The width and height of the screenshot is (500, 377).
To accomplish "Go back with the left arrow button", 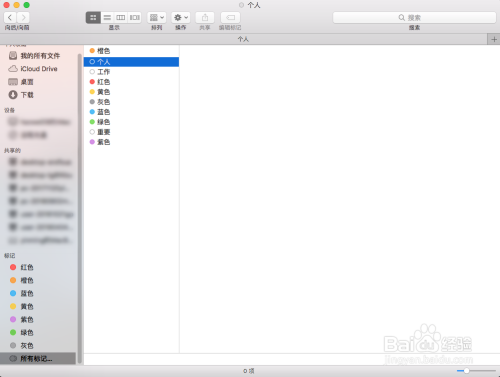I will [10, 17].
